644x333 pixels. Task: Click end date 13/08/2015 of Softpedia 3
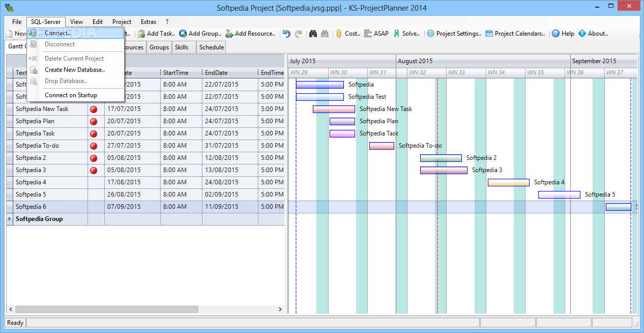[x=222, y=170]
